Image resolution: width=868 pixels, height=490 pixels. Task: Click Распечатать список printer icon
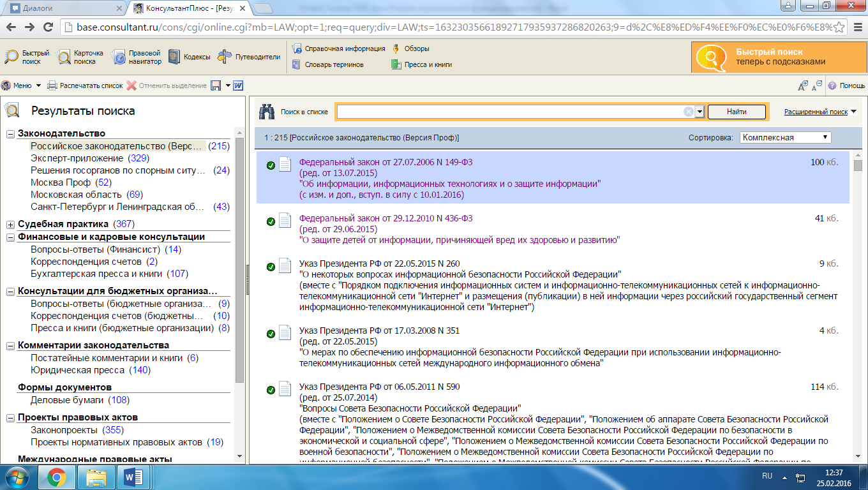pos(53,85)
